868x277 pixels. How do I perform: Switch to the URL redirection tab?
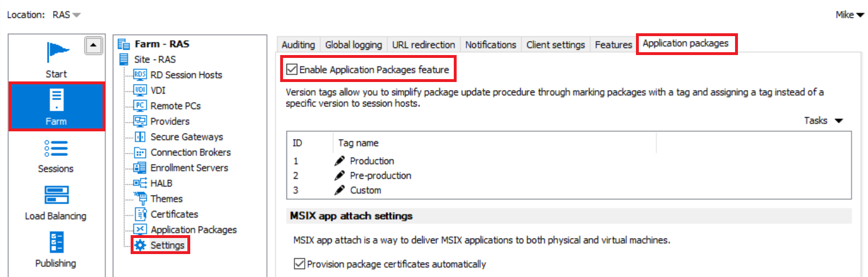click(423, 44)
